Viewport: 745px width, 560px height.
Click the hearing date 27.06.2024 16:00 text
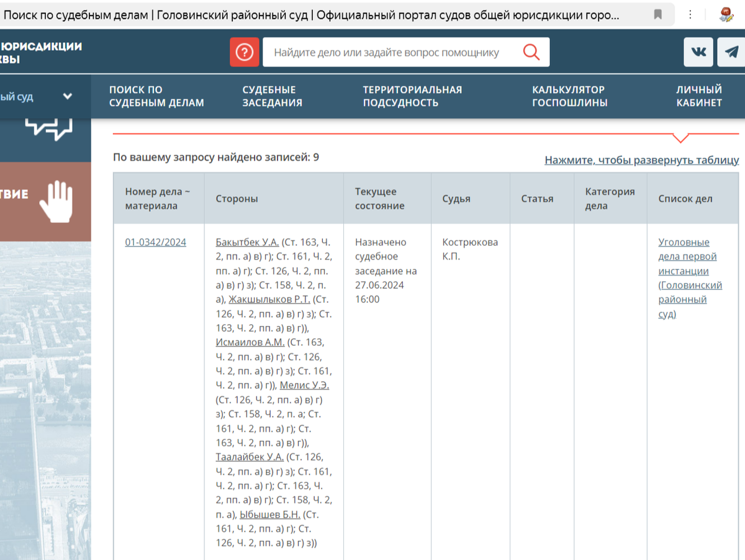(379, 292)
